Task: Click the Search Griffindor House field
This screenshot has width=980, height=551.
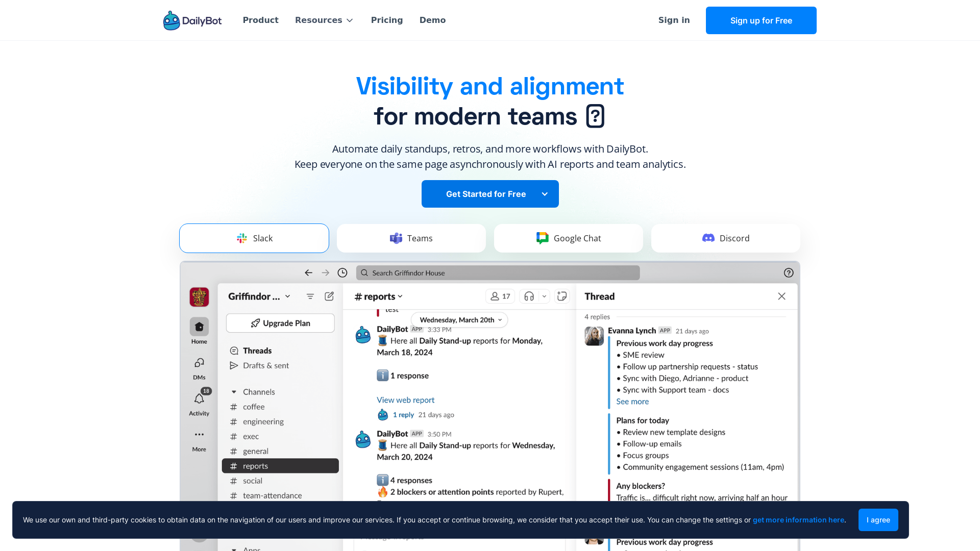Action: [x=498, y=273]
